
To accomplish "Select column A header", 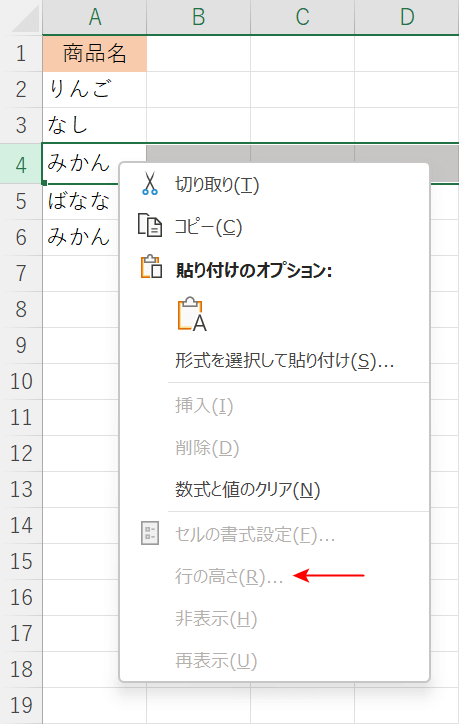I will pyautogui.click(x=95, y=17).
